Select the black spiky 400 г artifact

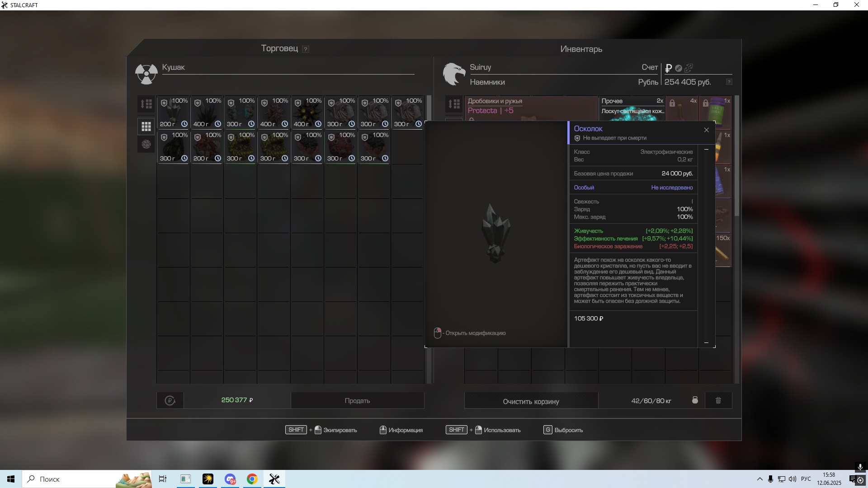pyautogui.click(x=207, y=113)
